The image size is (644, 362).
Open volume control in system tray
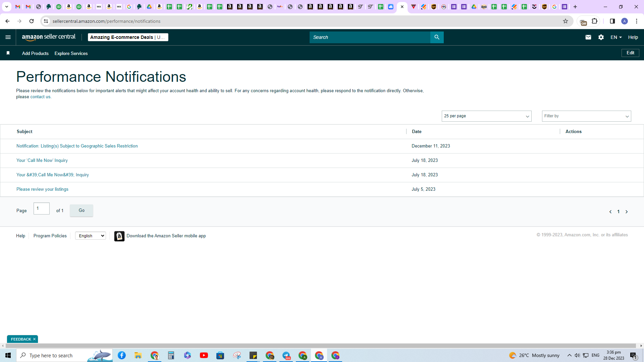tap(577, 355)
